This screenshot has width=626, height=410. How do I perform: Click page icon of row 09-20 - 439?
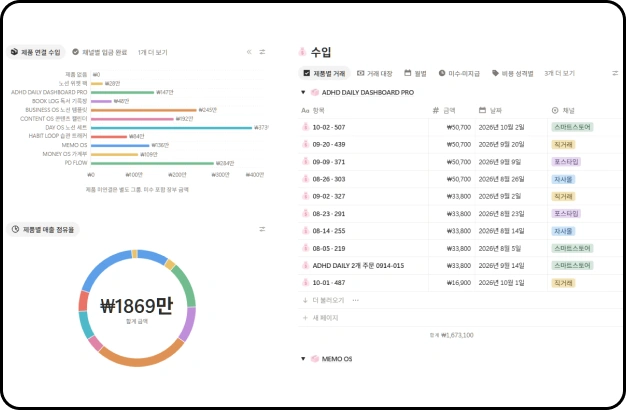pyautogui.click(x=305, y=144)
